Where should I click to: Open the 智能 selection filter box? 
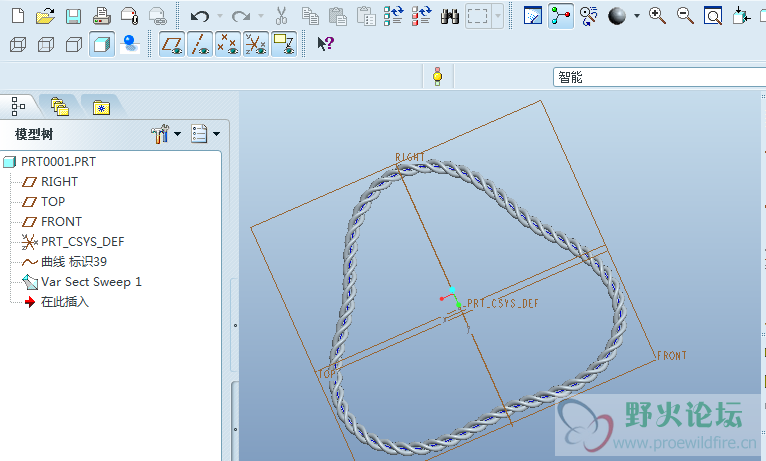point(660,77)
